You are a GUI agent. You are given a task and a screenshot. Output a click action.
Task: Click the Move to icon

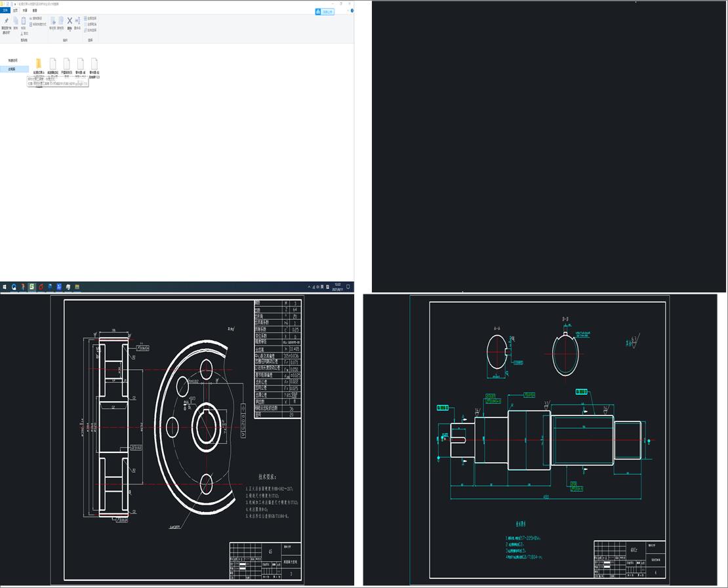(52, 23)
